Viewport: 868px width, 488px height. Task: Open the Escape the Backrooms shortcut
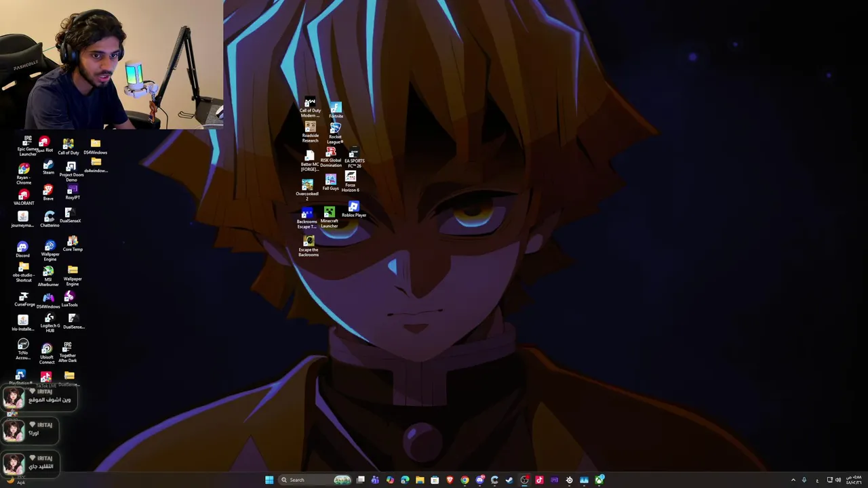[x=309, y=247]
